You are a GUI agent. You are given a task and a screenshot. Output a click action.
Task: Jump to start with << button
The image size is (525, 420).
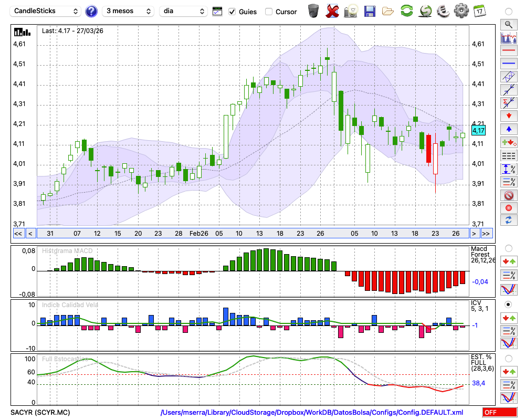point(18,234)
